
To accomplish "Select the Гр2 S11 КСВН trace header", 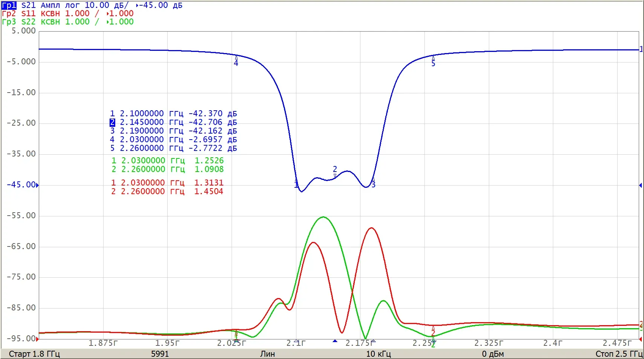I will click(x=68, y=14).
